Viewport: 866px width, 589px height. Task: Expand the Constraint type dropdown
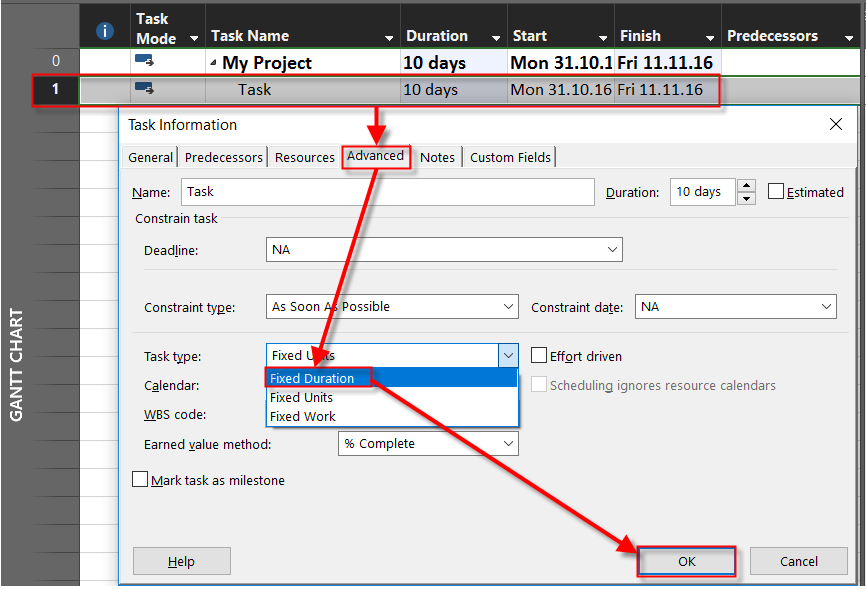tap(508, 307)
